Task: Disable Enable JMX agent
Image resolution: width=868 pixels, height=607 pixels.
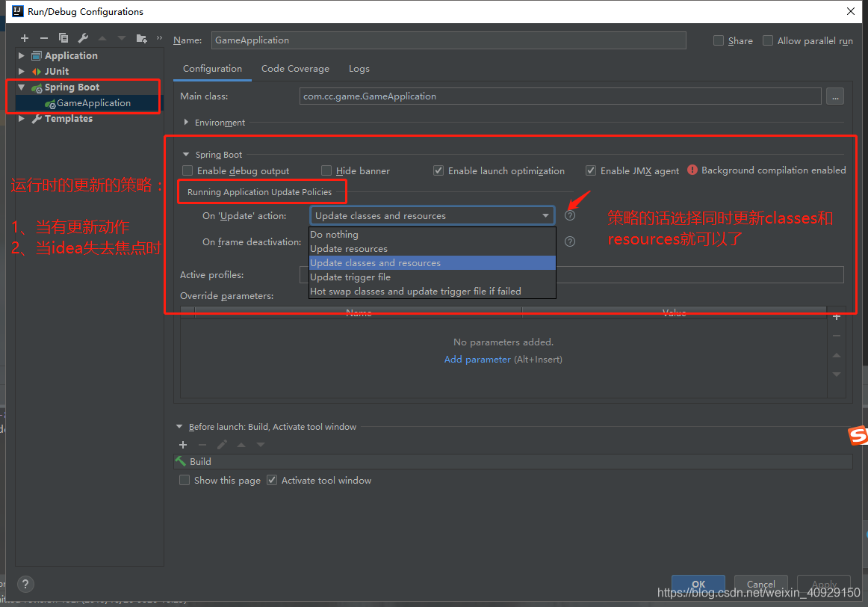Action: (x=591, y=170)
